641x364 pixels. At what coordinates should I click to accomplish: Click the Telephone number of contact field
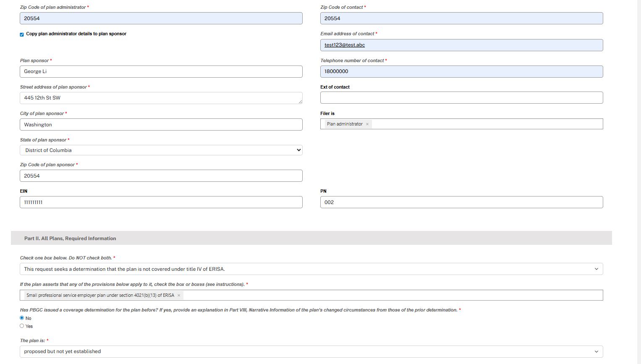(461, 72)
